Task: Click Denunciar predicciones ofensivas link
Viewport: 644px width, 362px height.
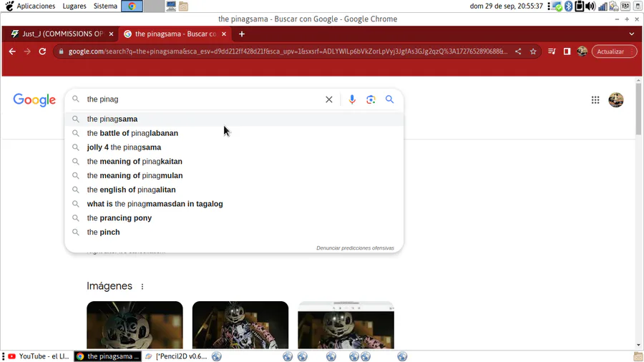Action: [x=355, y=248]
